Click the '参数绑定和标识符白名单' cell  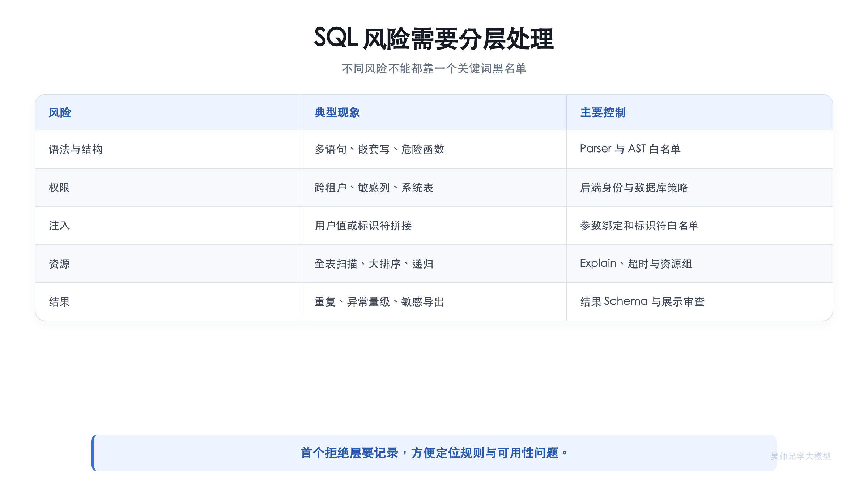tap(699, 226)
